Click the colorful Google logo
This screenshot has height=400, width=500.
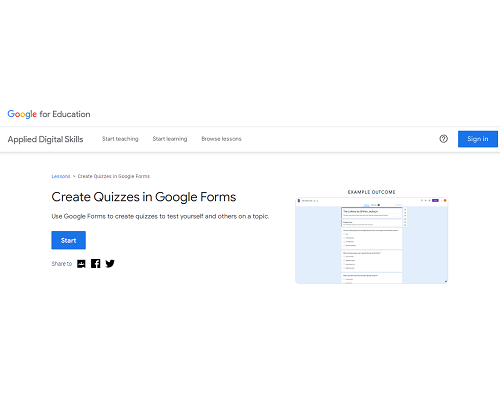22,114
